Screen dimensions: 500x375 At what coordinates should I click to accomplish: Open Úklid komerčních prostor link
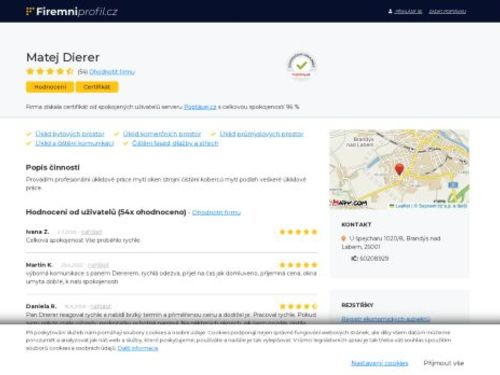[x=162, y=134]
